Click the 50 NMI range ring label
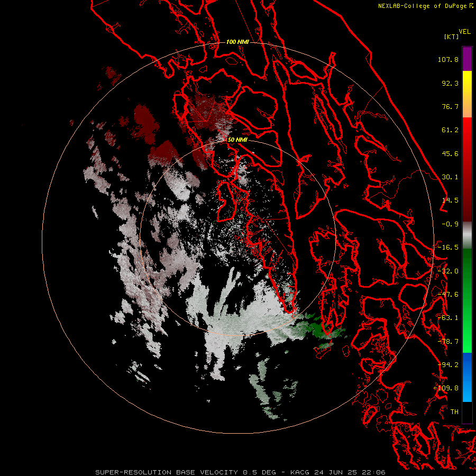Viewport: 476px width, 476px height. [237, 140]
